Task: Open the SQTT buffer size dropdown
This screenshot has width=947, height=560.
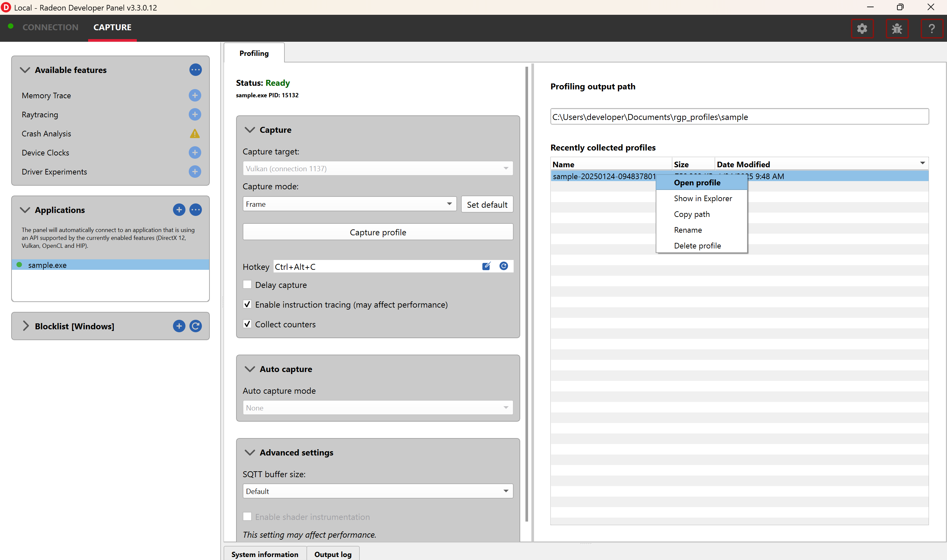Action: pyautogui.click(x=377, y=491)
